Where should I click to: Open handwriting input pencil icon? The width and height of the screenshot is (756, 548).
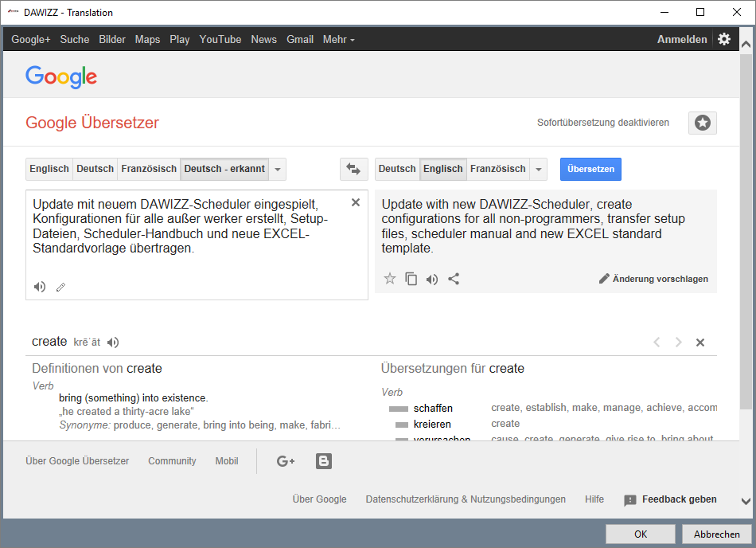tap(60, 288)
